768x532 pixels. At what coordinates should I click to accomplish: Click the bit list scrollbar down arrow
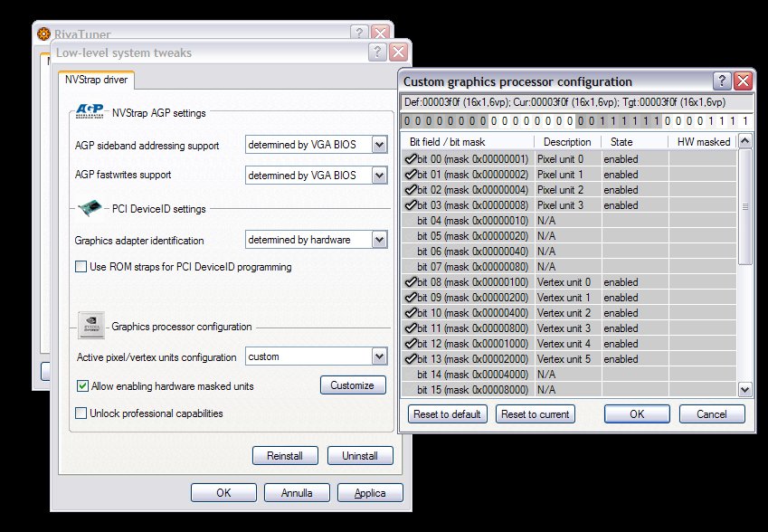(745, 390)
